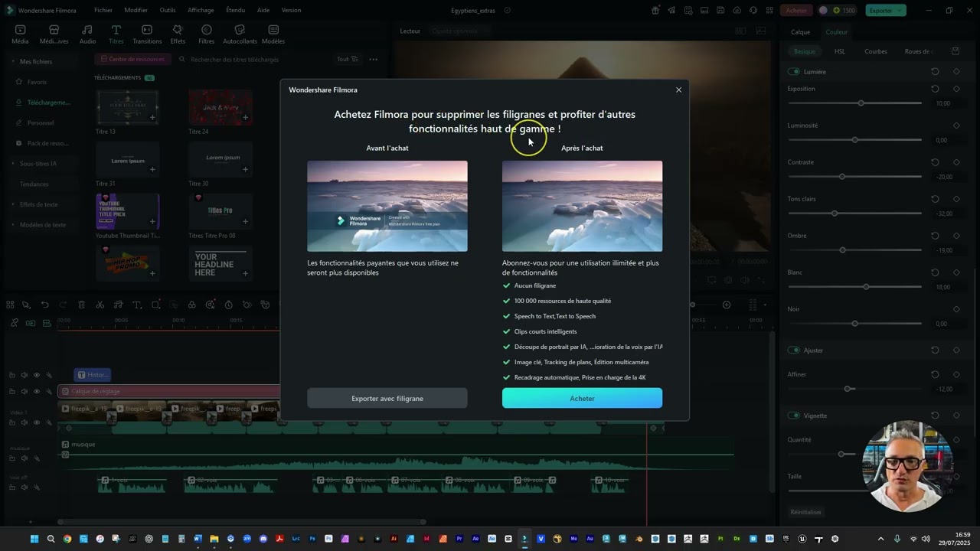980x551 pixels.
Task: Toggle visibility of the Histor title track
Action: pyautogui.click(x=36, y=375)
